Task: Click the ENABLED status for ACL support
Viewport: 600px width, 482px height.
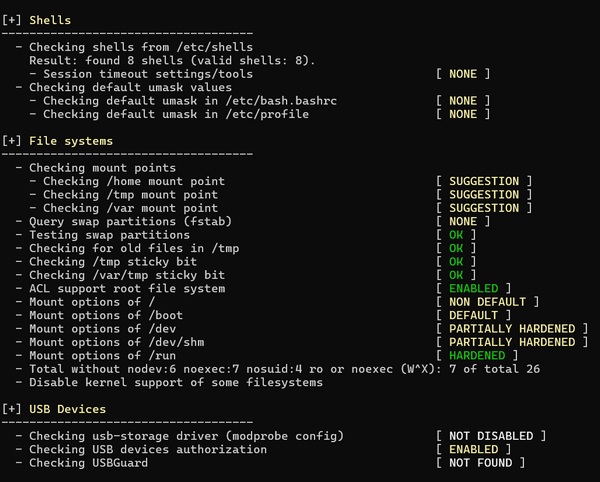Action: tap(476, 288)
